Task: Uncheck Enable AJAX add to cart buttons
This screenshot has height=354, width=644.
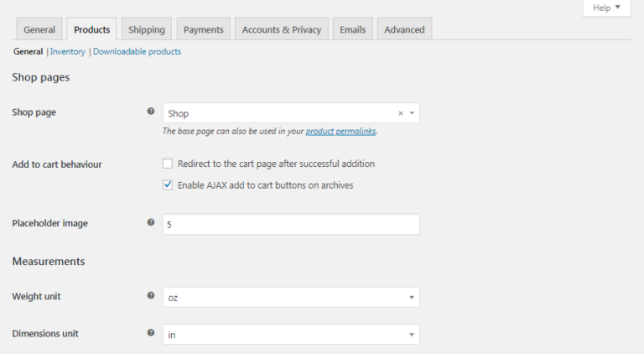Action: (x=168, y=185)
